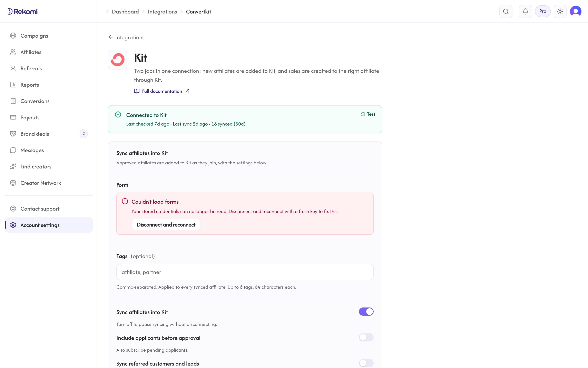Click the Brand deals count badge 2
Viewport: 588px width, 368px height.
[84, 134]
